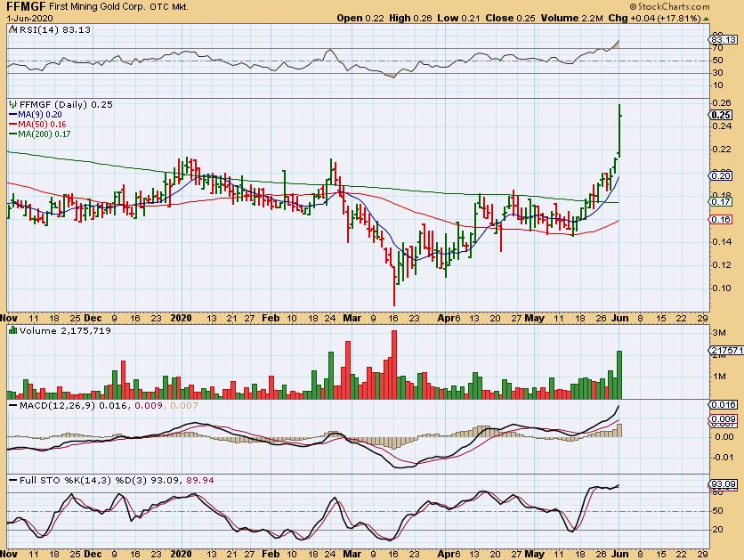This screenshot has width=744, height=560.
Task: Click the 'Low 0.21' value in the header
Action: click(458, 18)
